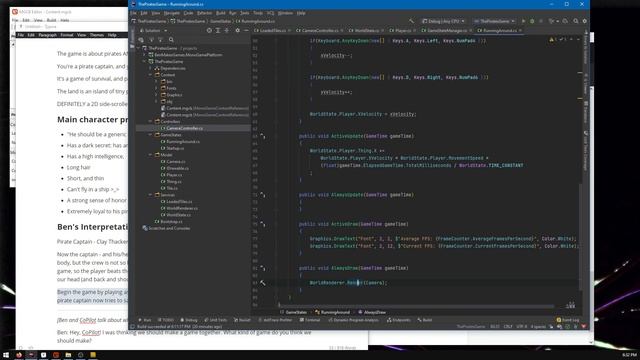Image resolution: width=640 pixels, height=360 pixels.
Task: Open the TODO tool window button
Action: [165, 320]
